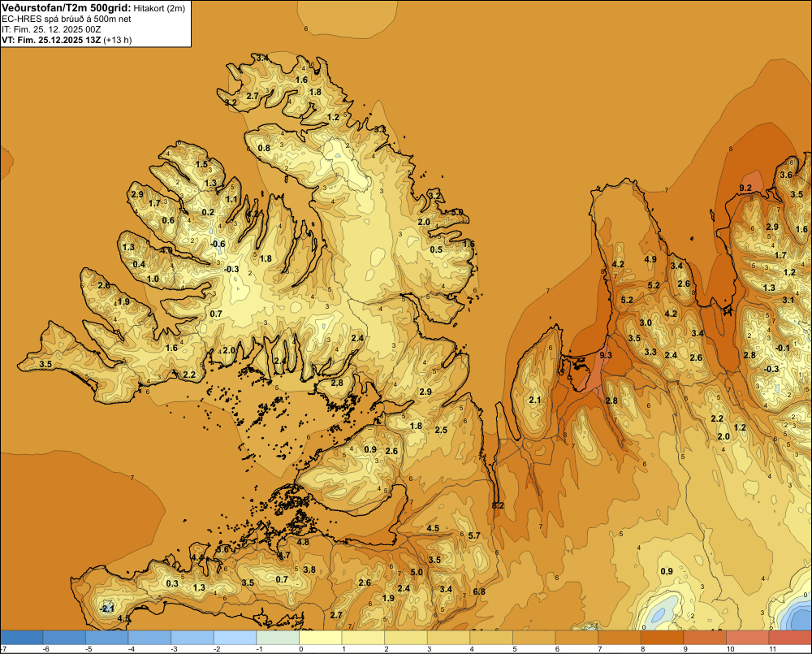Click the 'IT: Fim. 25. 12. 2025 00Z' line
The image size is (812, 654).
(x=51, y=29)
